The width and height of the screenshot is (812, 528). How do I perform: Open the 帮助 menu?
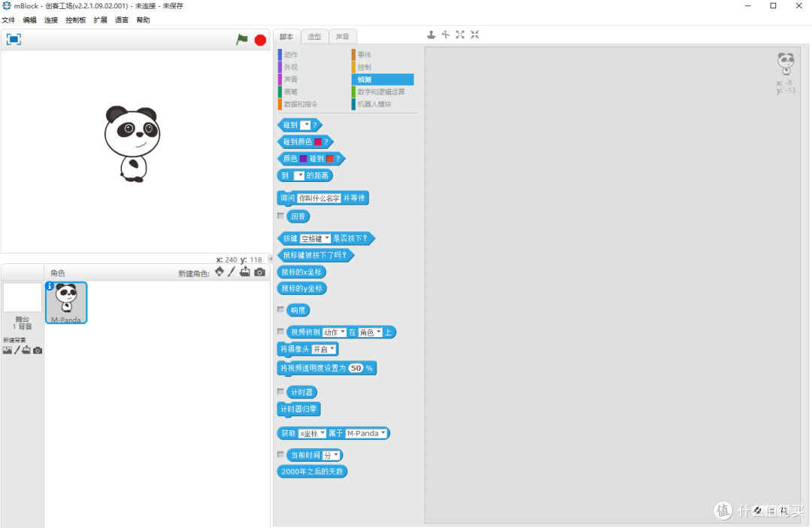[x=143, y=20]
